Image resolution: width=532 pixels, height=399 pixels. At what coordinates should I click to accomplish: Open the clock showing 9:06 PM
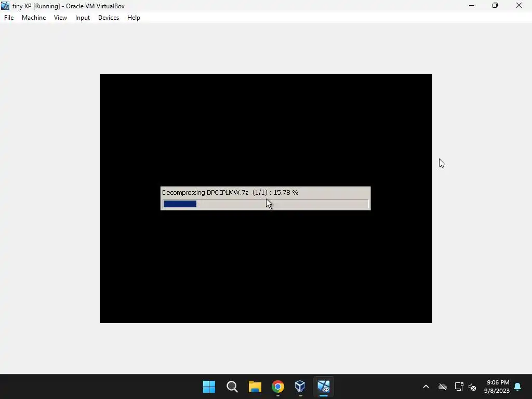pyautogui.click(x=497, y=387)
